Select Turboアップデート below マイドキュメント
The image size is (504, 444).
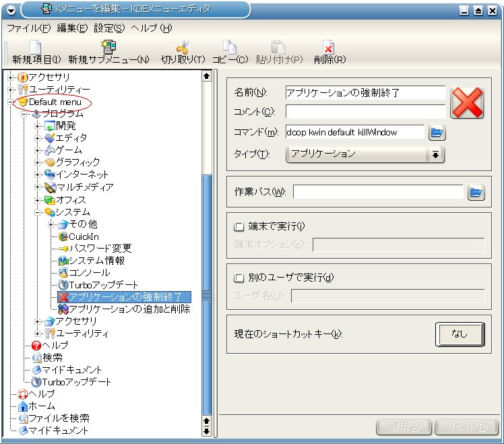point(71,382)
